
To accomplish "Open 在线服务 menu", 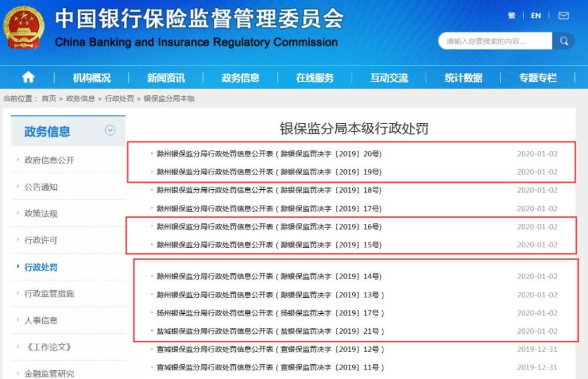I will click(315, 78).
